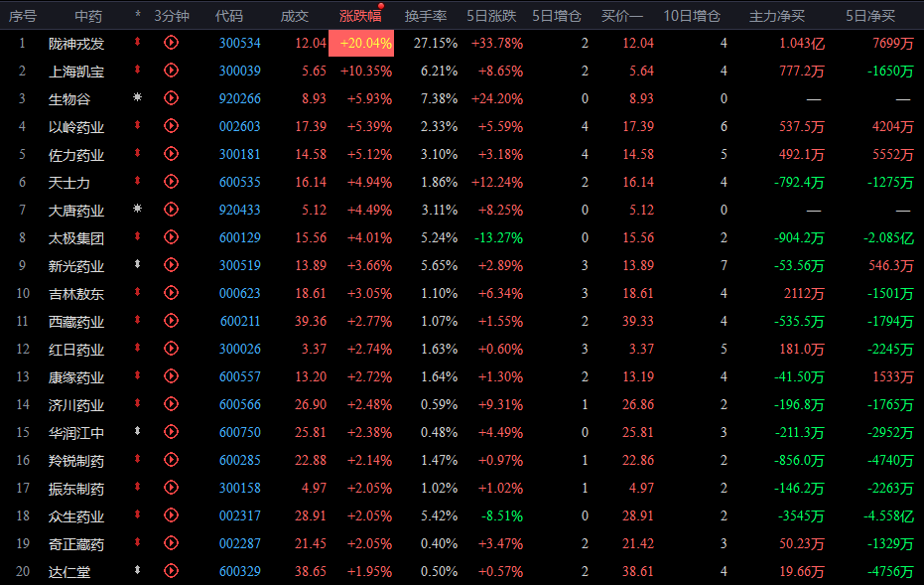Open 3-minute chart icon for 生物谷
This screenshot has width=924, height=585.
171,98
